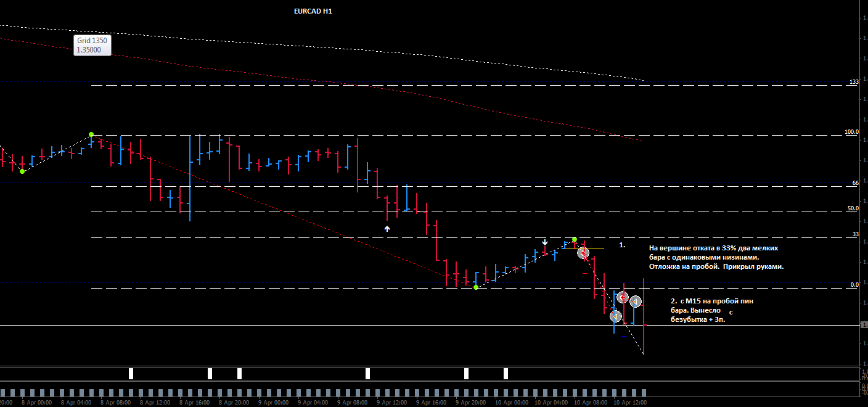Viewport: 868px width, 407px height.
Task: Click the '9 Apr 08:00' time axis label
Action: tap(352, 402)
